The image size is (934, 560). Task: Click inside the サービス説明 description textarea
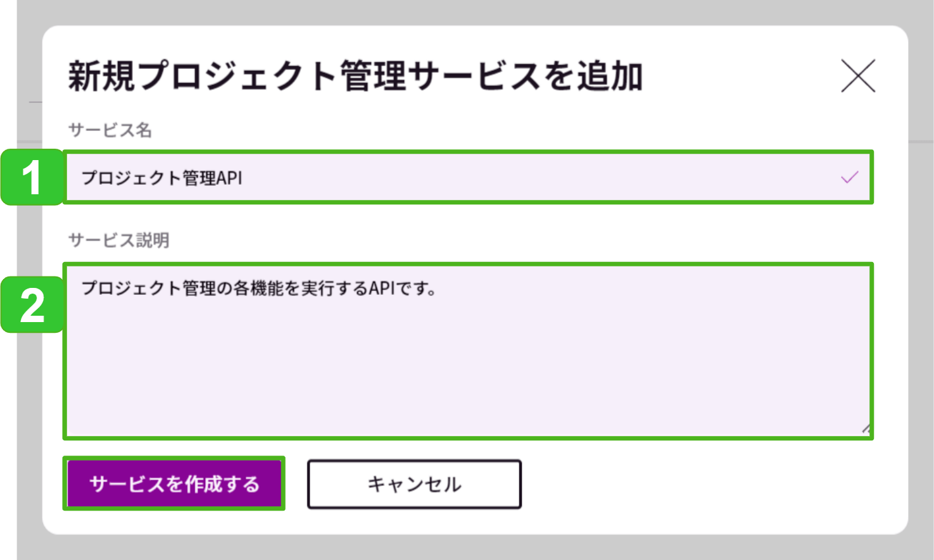443,348
